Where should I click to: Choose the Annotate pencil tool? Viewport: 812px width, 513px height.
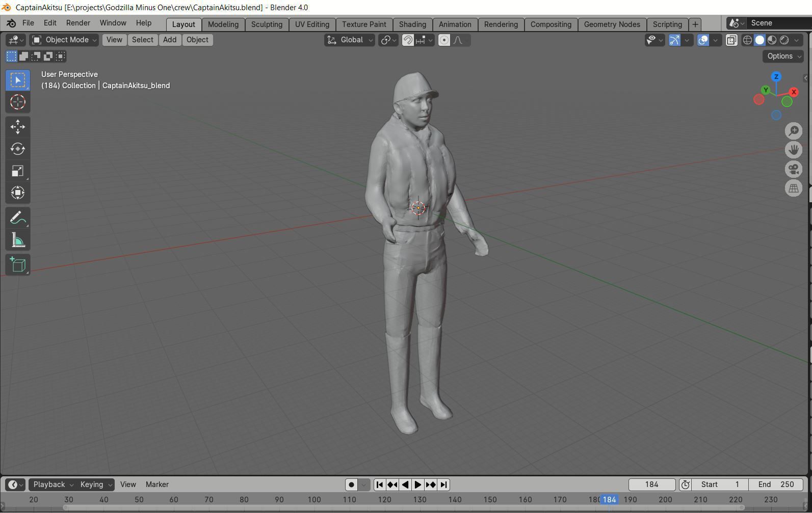[18, 218]
